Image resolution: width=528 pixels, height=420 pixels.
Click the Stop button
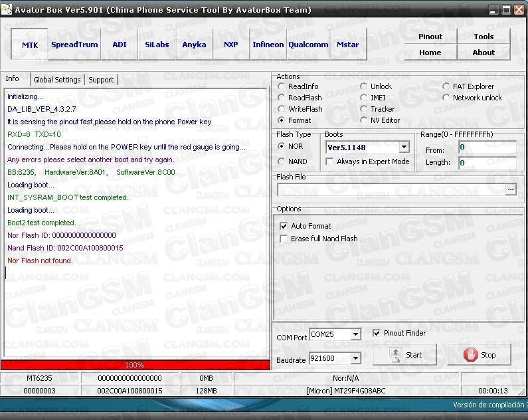[x=479, y=355]
